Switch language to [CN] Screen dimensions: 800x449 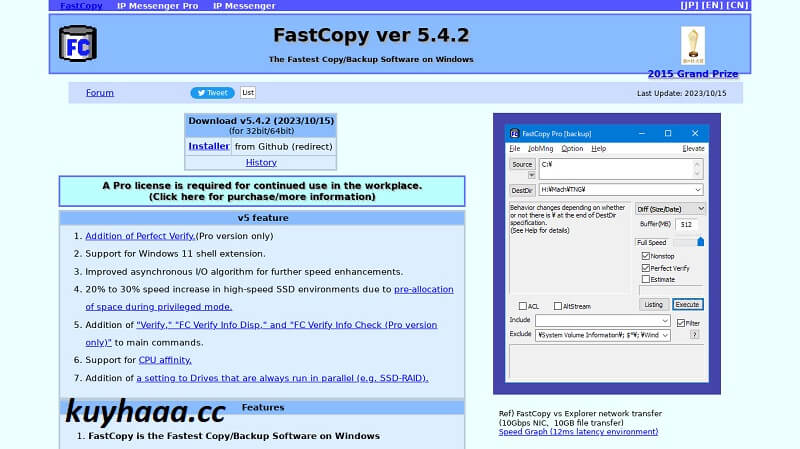(737, 5)
